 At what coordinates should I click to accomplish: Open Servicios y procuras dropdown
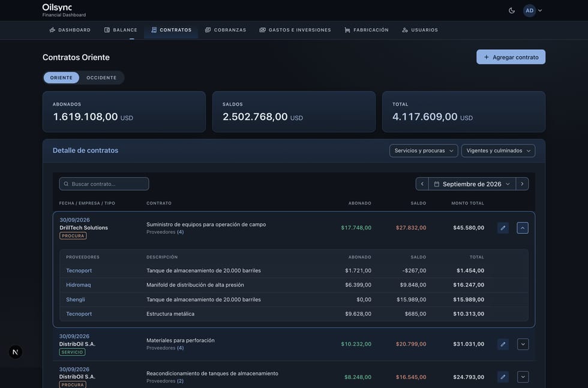(x=424, y=151)
